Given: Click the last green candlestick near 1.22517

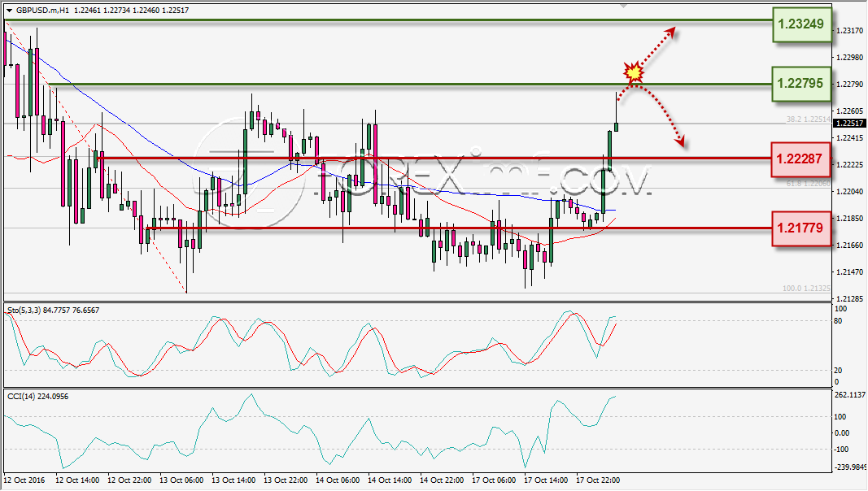Looking at the screenshot, I should point(616,127).
